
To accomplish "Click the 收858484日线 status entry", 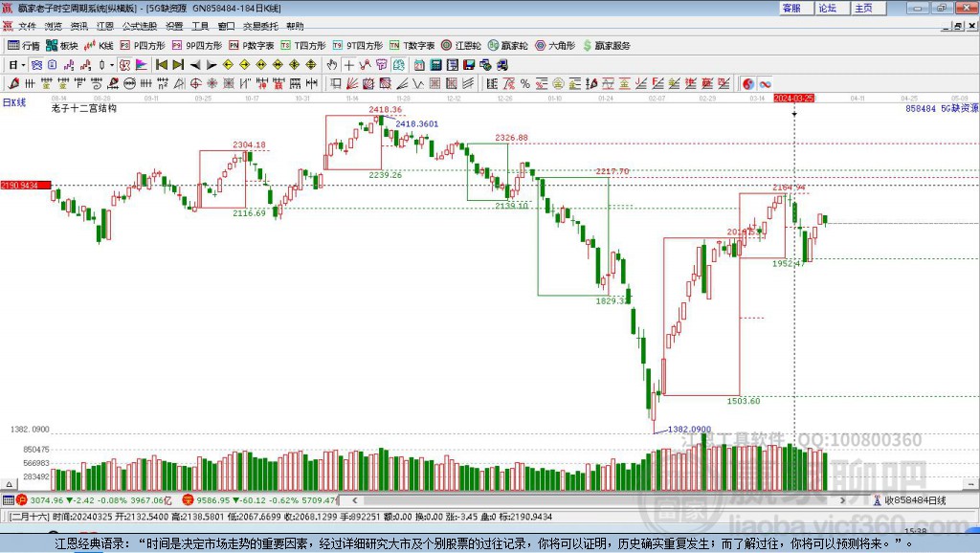I will pyautogui.click(x=909, y=500).
